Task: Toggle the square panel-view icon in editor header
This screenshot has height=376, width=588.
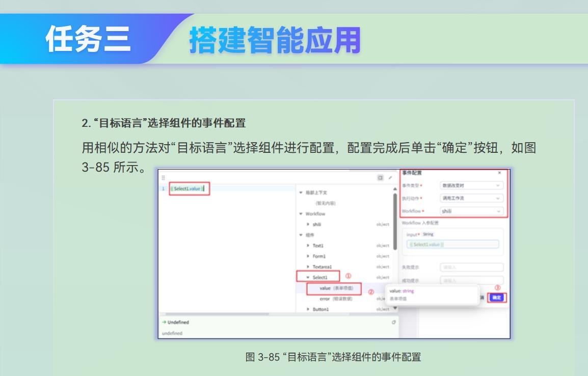Action: pyautogui.click(x=380, y=178)
